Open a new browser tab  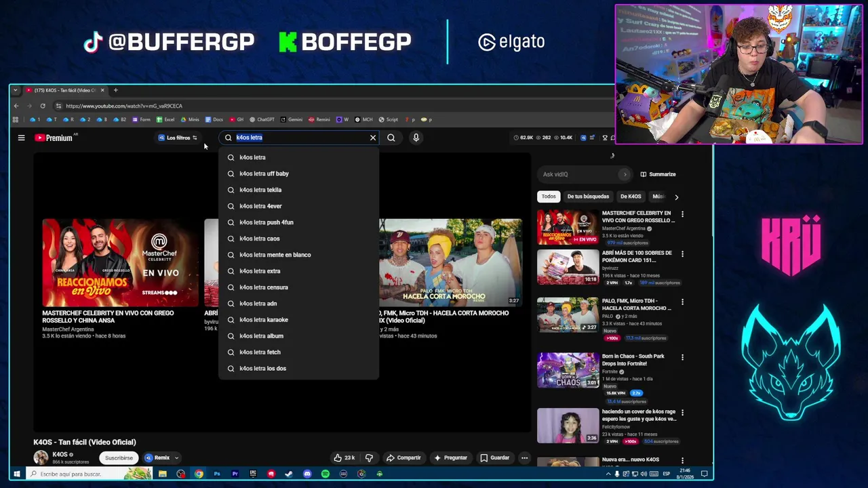pyautogui.click(x=115, y=90)
